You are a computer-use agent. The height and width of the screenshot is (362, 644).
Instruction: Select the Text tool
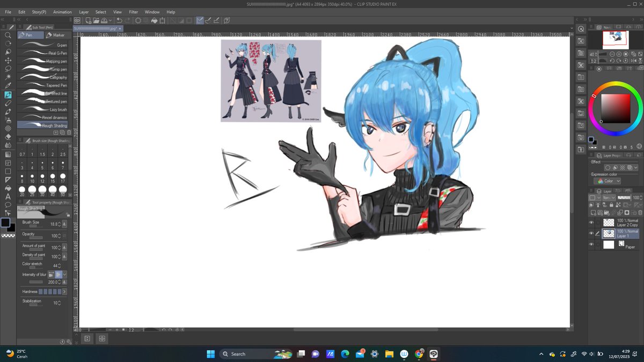click(x=8, y=196)
